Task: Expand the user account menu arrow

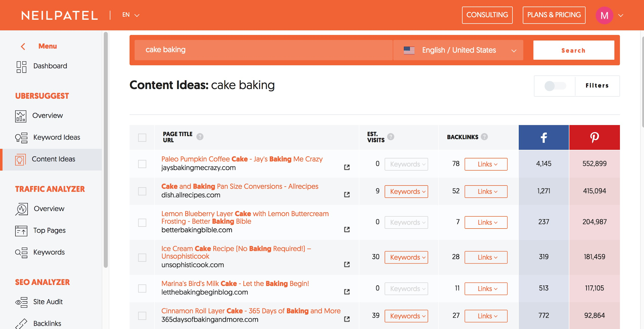Action: pyautogui.click(x=621, y=16)
